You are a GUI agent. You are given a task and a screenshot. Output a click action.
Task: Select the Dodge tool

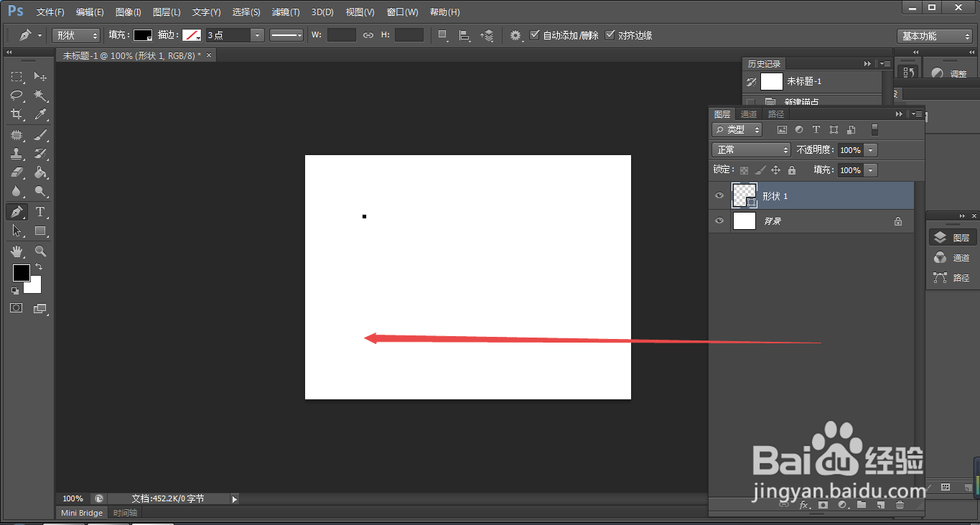(x=41, y=192)
